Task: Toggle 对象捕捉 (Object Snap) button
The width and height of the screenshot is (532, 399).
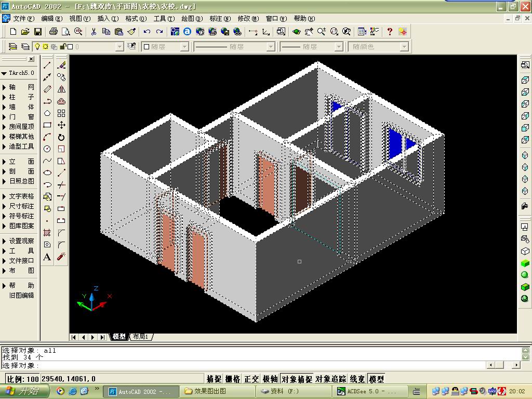Action: (297, 379)
